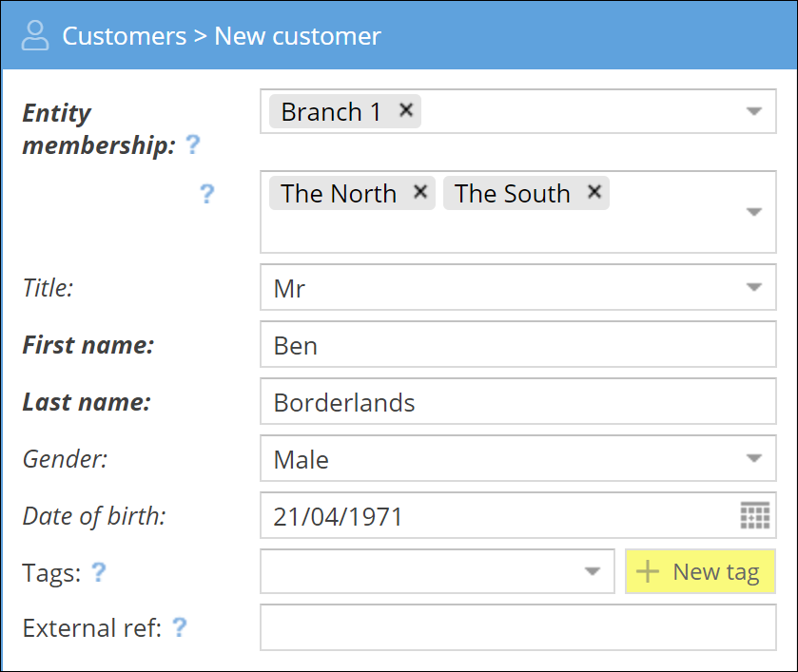Open the Gender dropdown showing Male

(753, 459)
